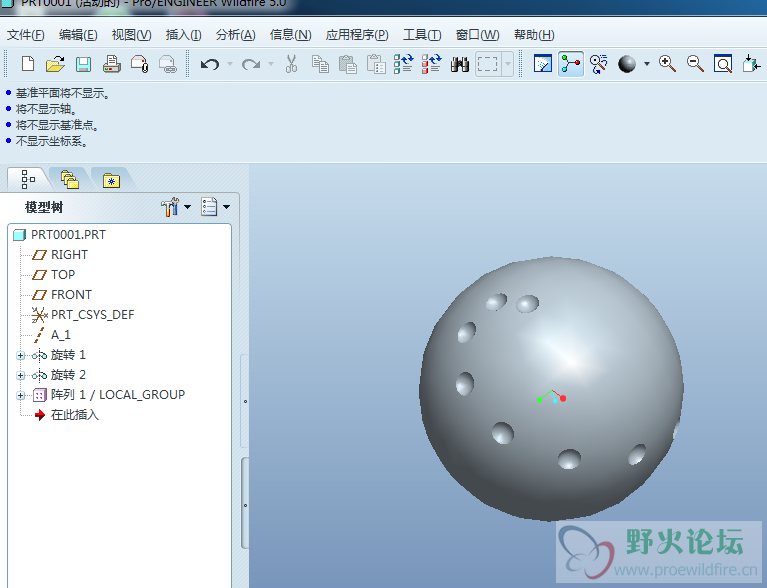The width and height of the screenshot is (767, 588).
Task: Regenerate the model icon
Action: coord(404,64)
